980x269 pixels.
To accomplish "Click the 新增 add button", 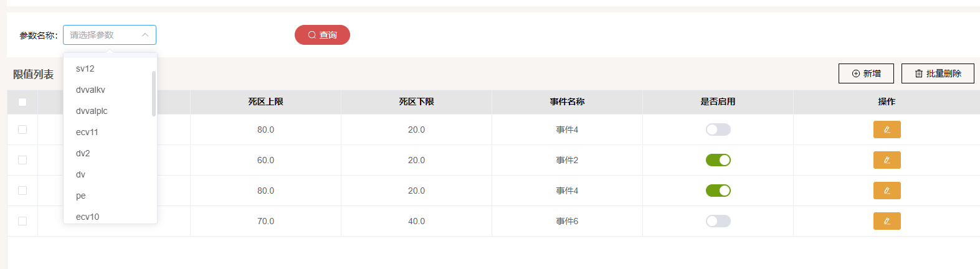I will [866, 73].
